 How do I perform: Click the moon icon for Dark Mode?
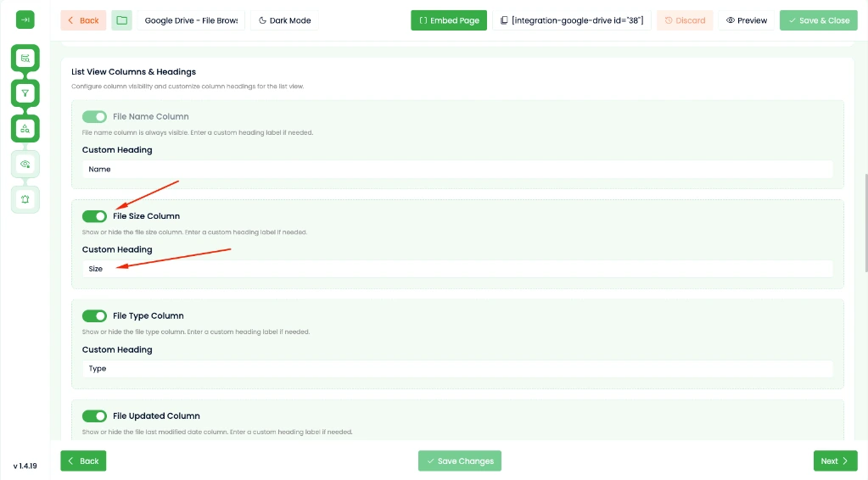pos(262,20)
